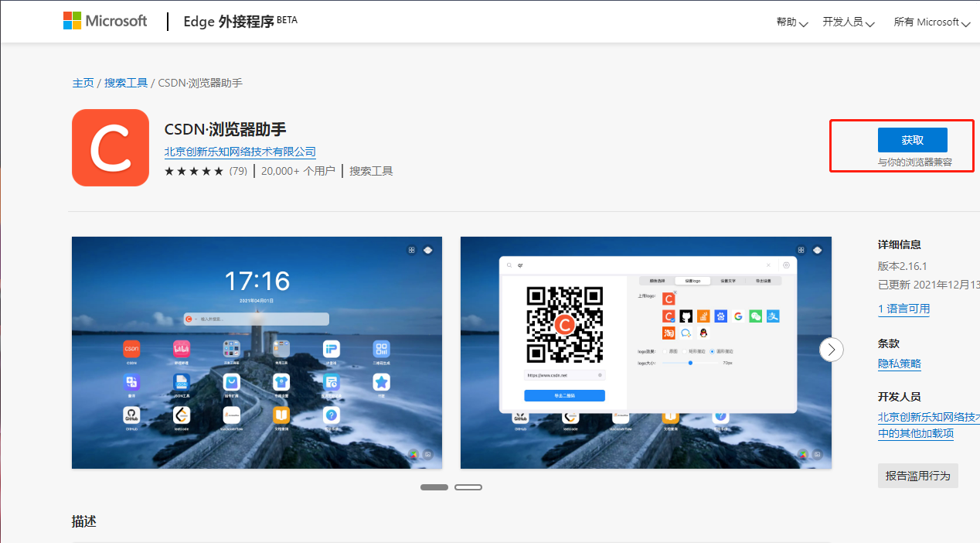The image size is (980, 543).
Task: Open Edge 外接程序 home title
Action: point(240,22)
